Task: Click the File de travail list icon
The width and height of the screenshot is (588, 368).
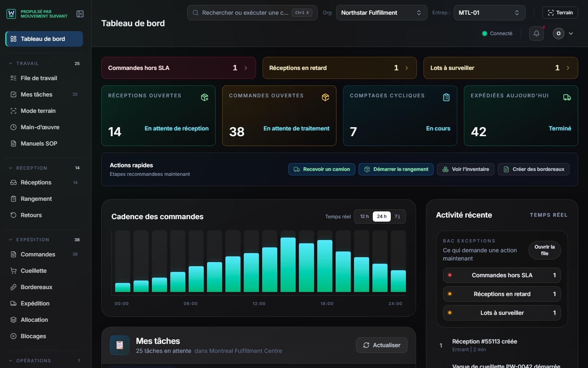Action: tap(13, 78)
